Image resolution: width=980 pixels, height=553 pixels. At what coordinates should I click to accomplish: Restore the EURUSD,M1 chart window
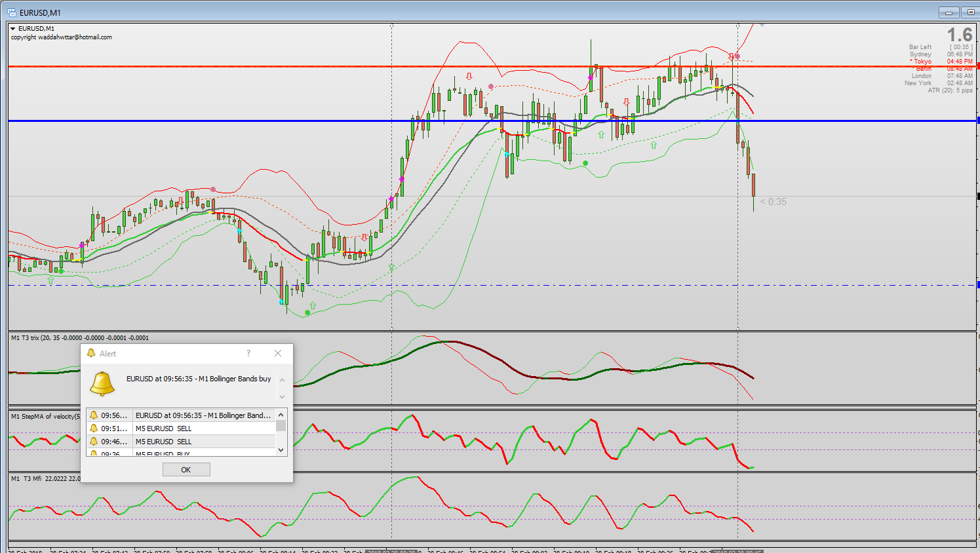pos(970,12)
